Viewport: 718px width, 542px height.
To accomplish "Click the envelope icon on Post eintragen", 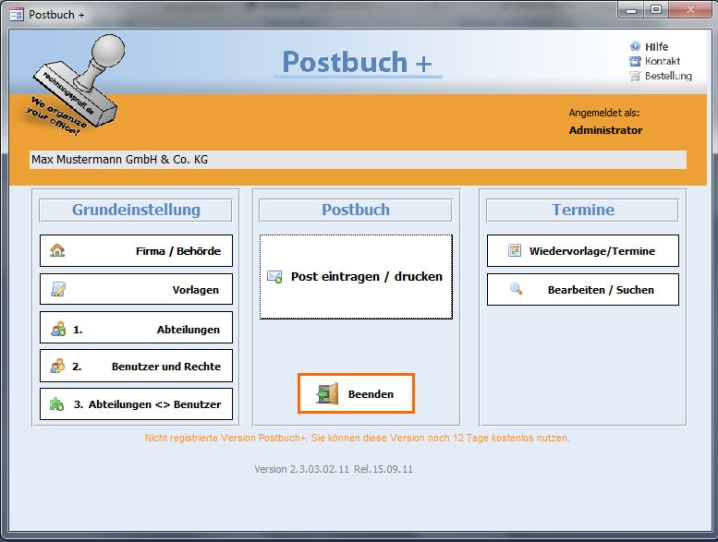I will click(275, 277).
